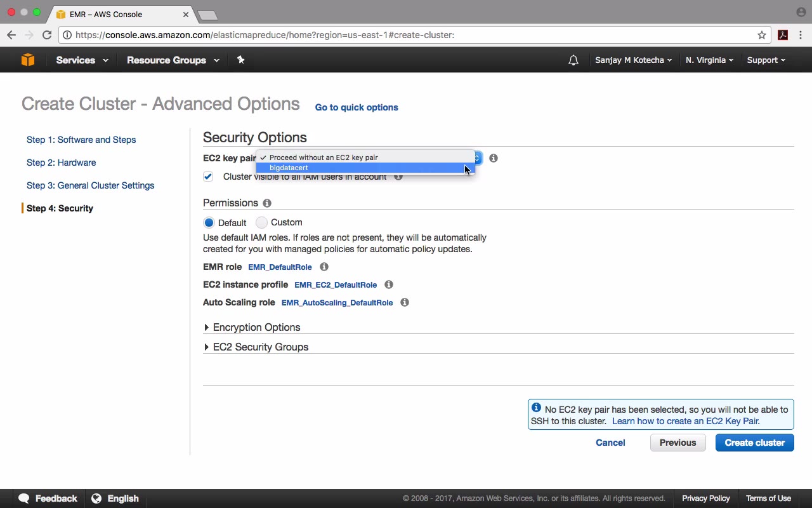812x508 pixels.
Task: Click info icon beside EMR_DefaultRole
Action: (x=324, y=267)
